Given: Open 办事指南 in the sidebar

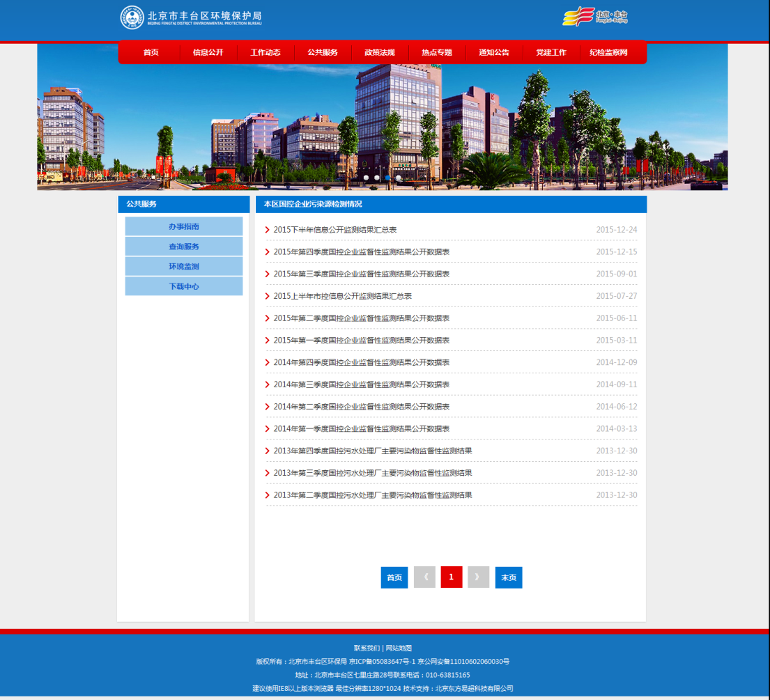Looking at the screenshot, I should click(184, 226).
